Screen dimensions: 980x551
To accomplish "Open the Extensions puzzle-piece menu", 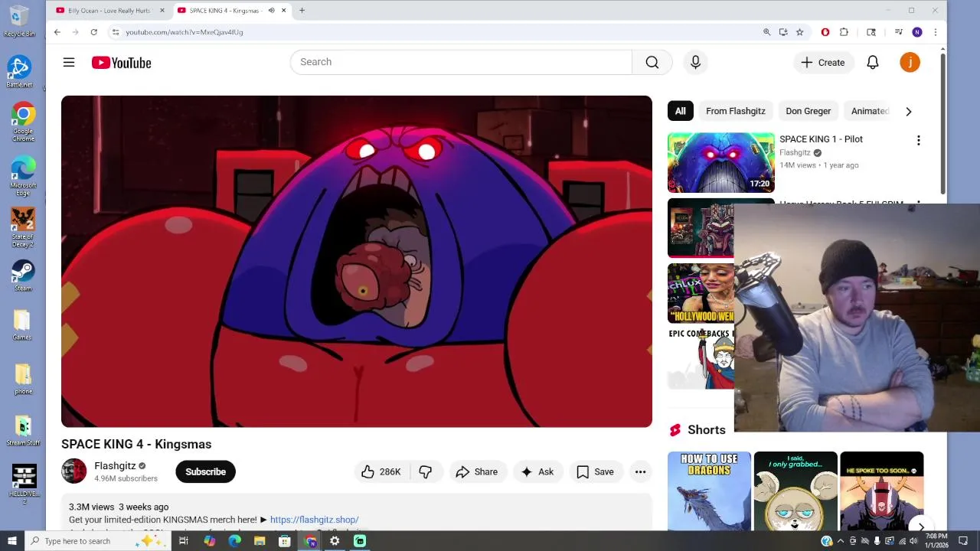I will click(844, 32).
